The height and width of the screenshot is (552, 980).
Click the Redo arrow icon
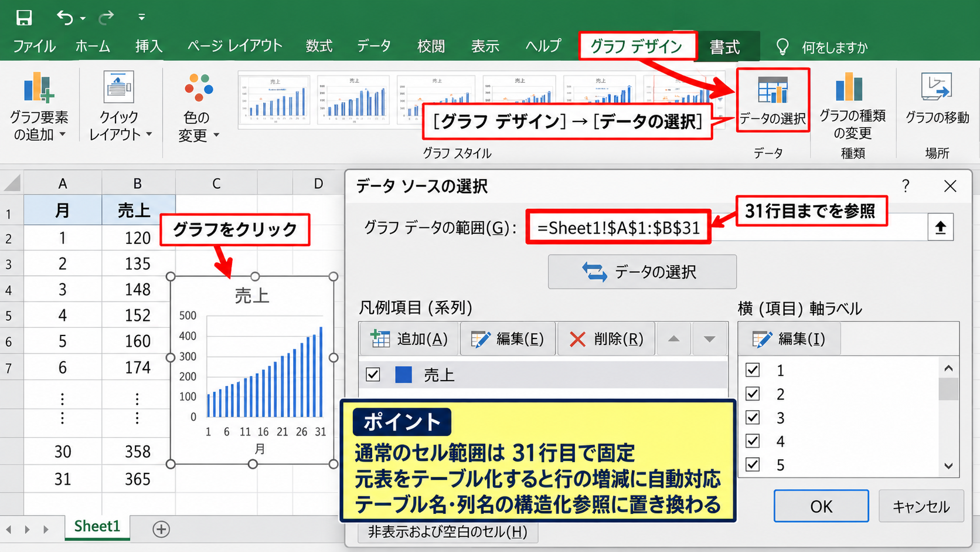(106, 18)
